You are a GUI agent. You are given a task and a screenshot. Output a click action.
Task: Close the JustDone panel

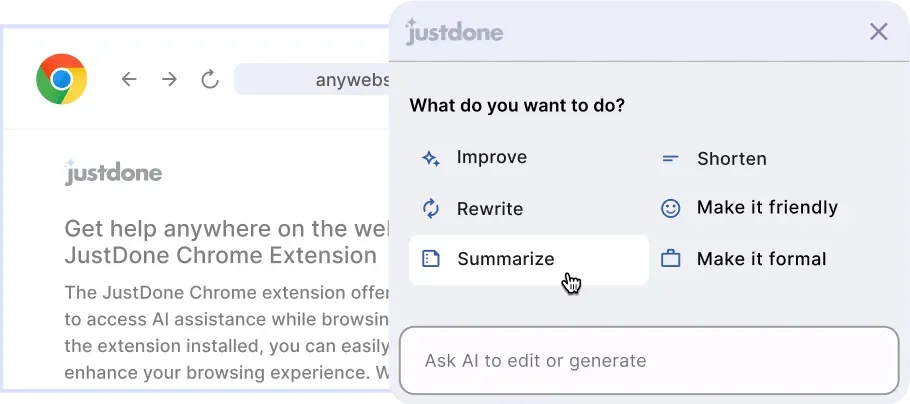(x=879, y=32)
